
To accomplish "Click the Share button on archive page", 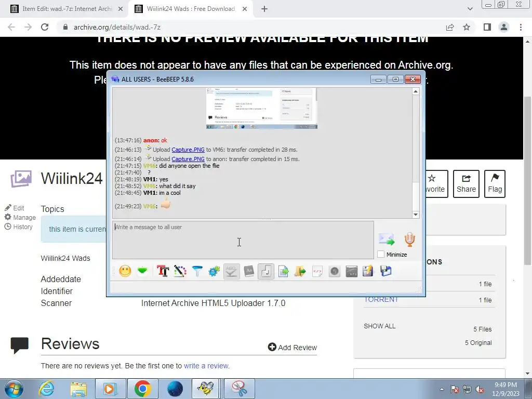I will tap(466, 184).
